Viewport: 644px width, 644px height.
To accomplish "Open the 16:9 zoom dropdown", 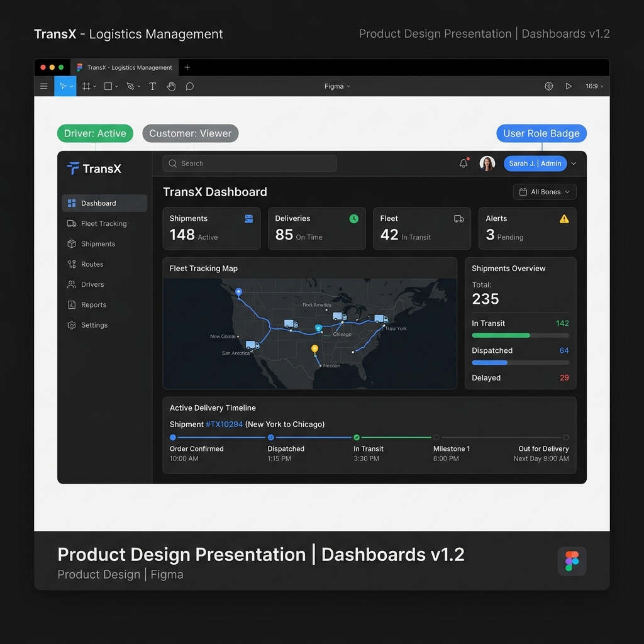I will pyautogui.click(x=594, y=86).
